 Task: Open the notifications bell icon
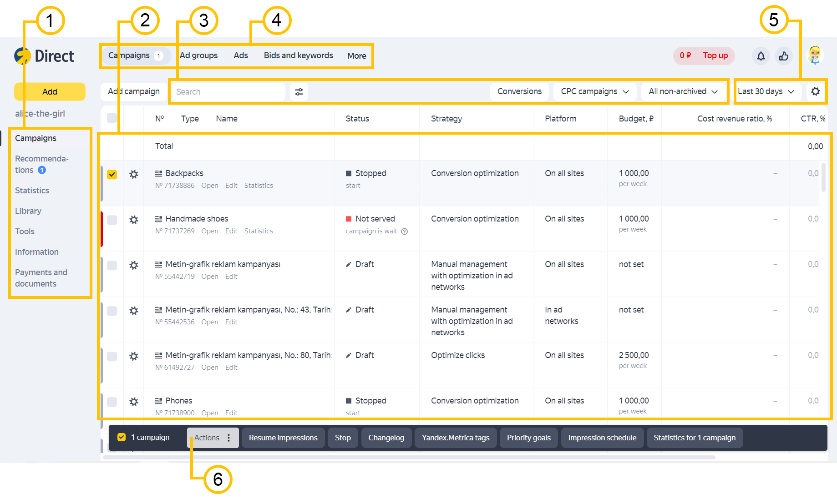point(761,56)
